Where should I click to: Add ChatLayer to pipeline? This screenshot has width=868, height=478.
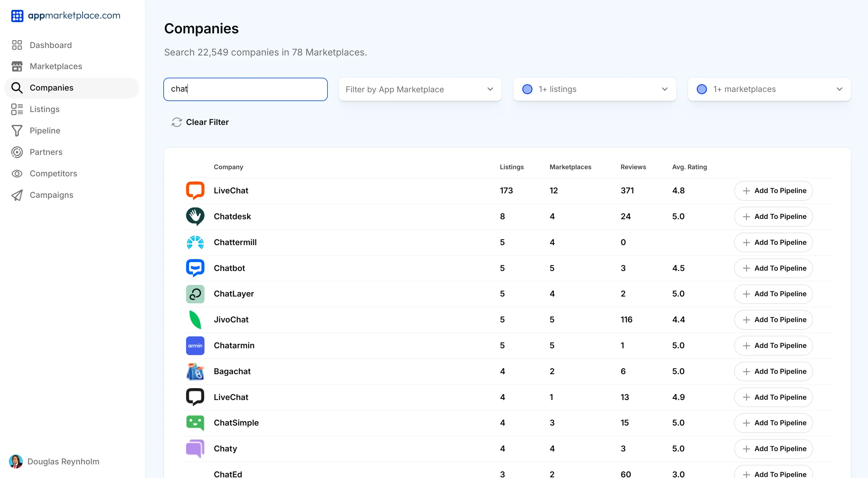[x=773, y=294]
